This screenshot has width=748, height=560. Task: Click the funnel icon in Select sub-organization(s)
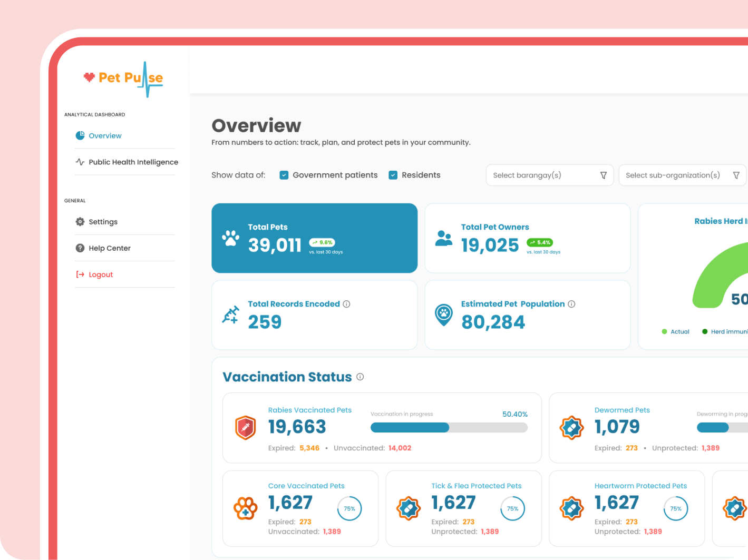(x=736, y=175)
